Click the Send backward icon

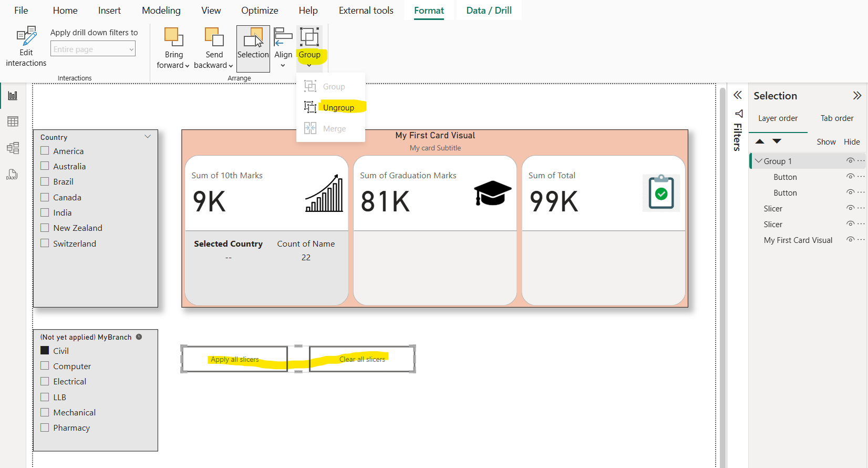click(x=214, y=37)
